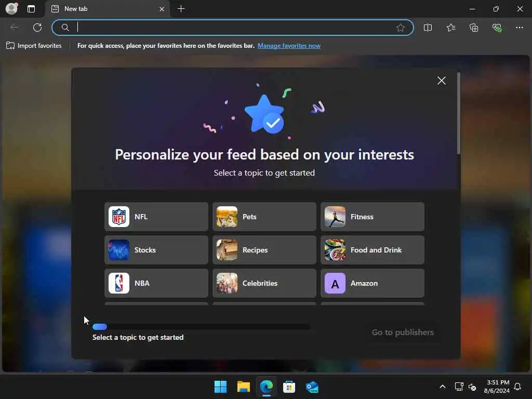Click the muted volume tray icon
This screenshot has width=532, height=399.
click(x=472, y=387)
